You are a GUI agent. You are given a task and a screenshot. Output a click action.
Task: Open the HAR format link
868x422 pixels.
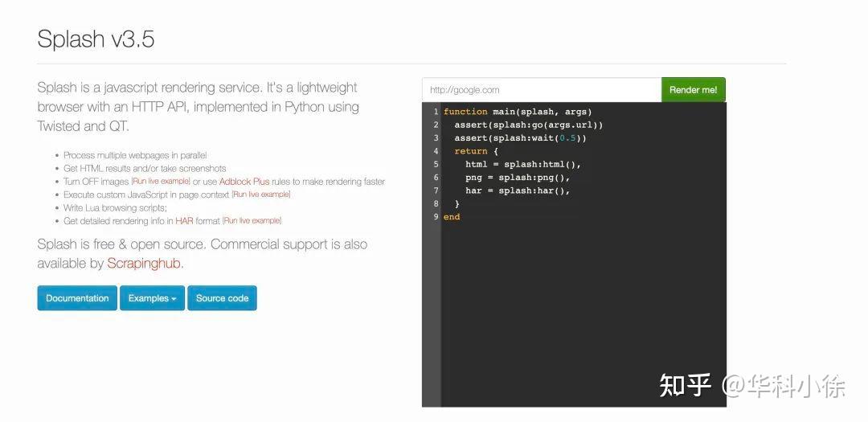pos(184,221)
